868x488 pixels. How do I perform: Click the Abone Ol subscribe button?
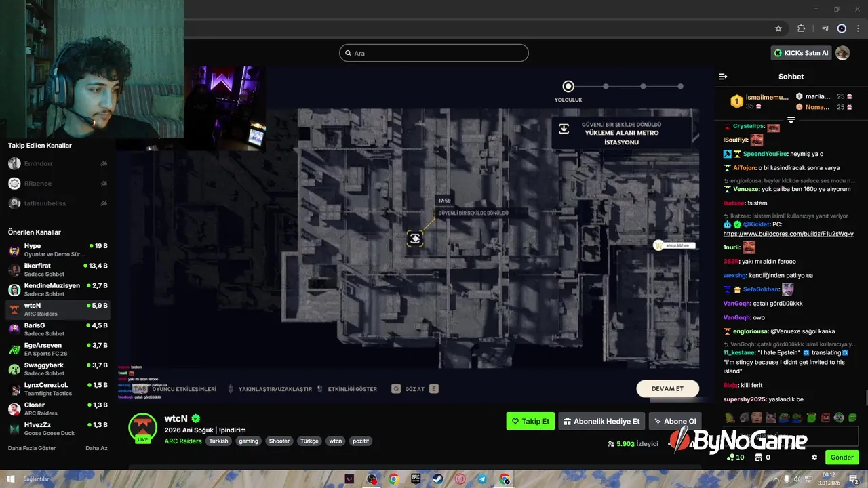[x=675, y=421]
